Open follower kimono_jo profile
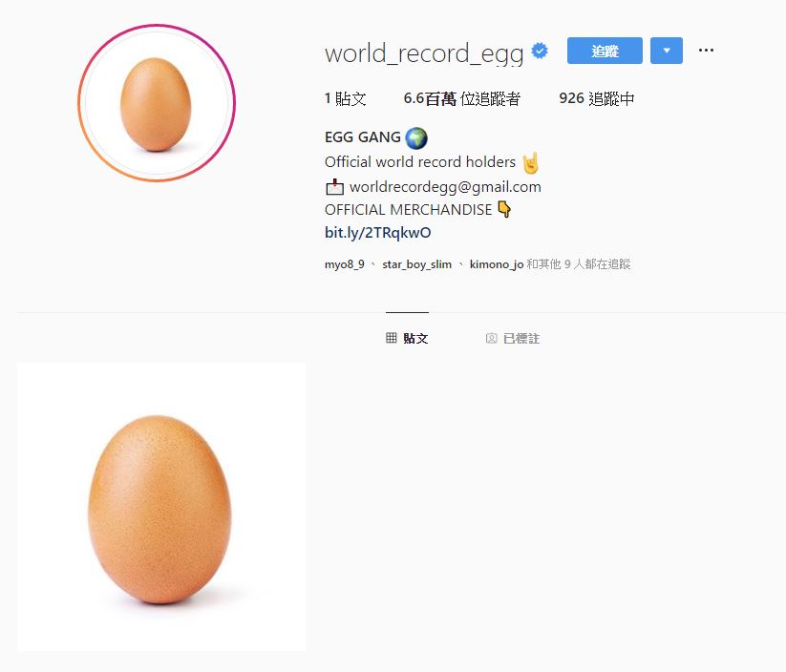The height and width of the screenshot is (672, 786). click(x=497, y=264)
